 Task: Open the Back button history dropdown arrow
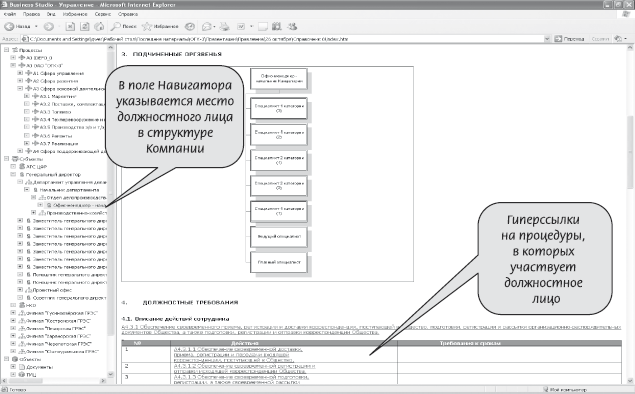click(x=36, y=26)
